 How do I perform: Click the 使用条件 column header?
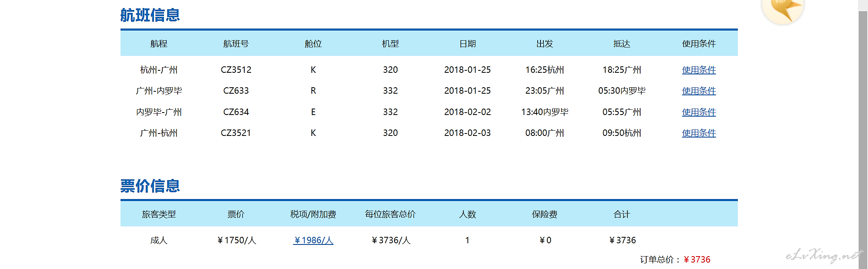(699, 44)
